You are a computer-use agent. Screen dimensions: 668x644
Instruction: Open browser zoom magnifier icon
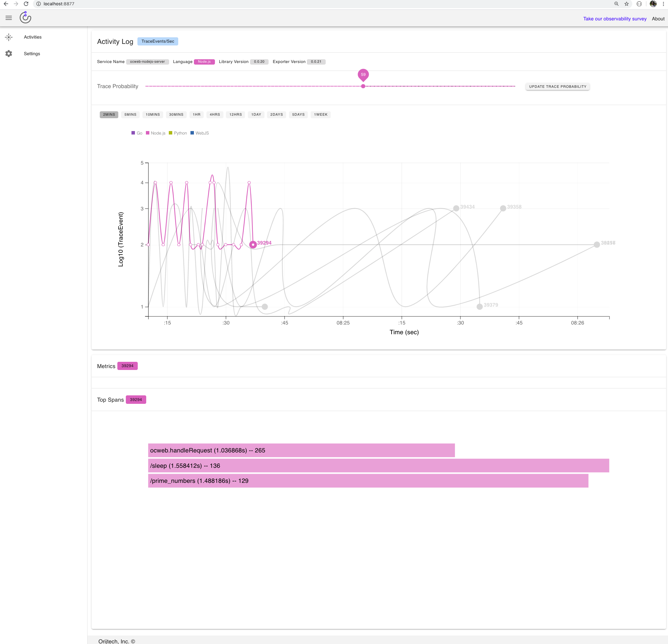[x=617, y=4]
